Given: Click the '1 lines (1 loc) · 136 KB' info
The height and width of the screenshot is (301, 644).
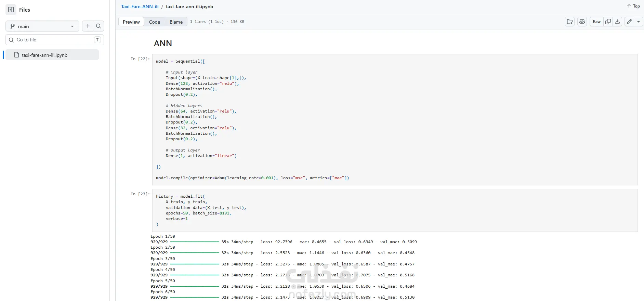Looking at the screenshot, I should pyautogui.click(x=217, y=22).
